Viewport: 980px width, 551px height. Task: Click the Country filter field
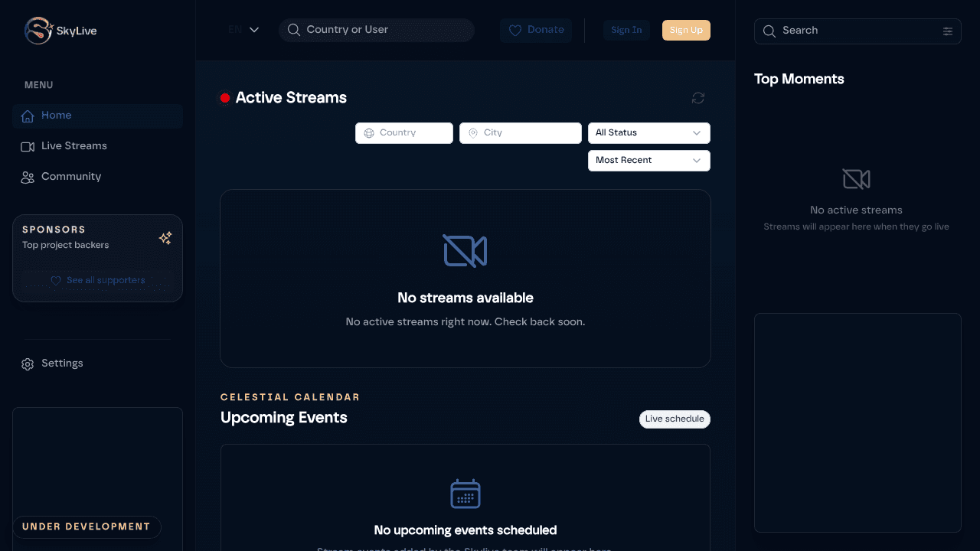pos(404,133)
